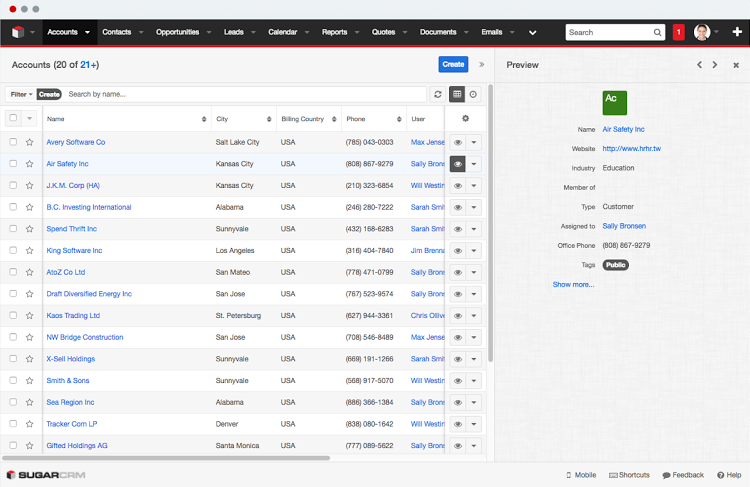The width and height of the screenshot is (750, 487).
Task: Open the Opportunities module tab
Action: point(177,32)
